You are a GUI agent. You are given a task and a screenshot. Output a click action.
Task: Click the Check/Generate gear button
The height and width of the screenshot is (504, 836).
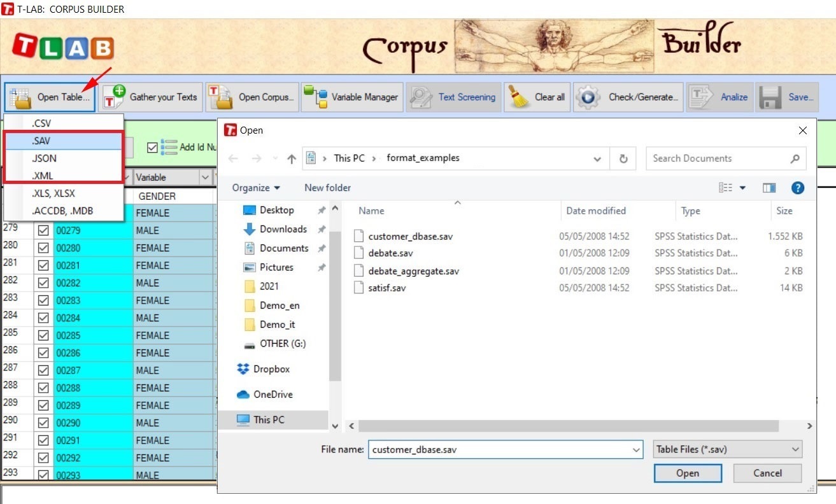pos(628,97)
